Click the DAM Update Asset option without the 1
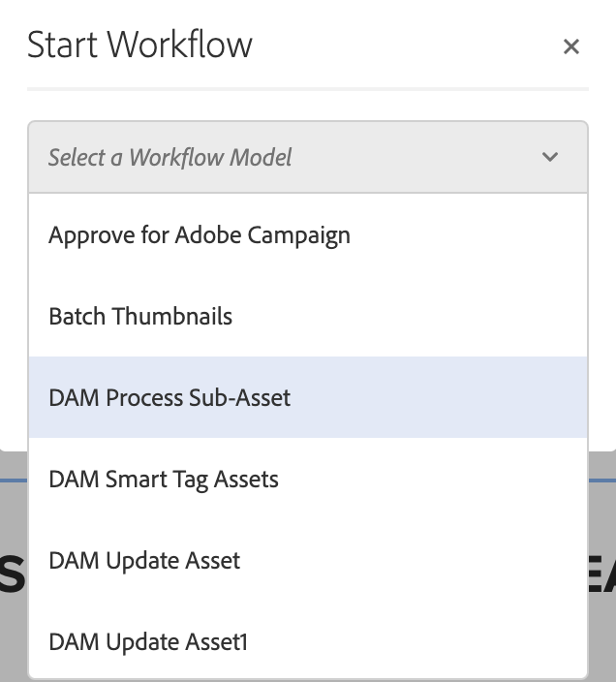This screenshot has height=682, width=616. (x=144, y=561)
